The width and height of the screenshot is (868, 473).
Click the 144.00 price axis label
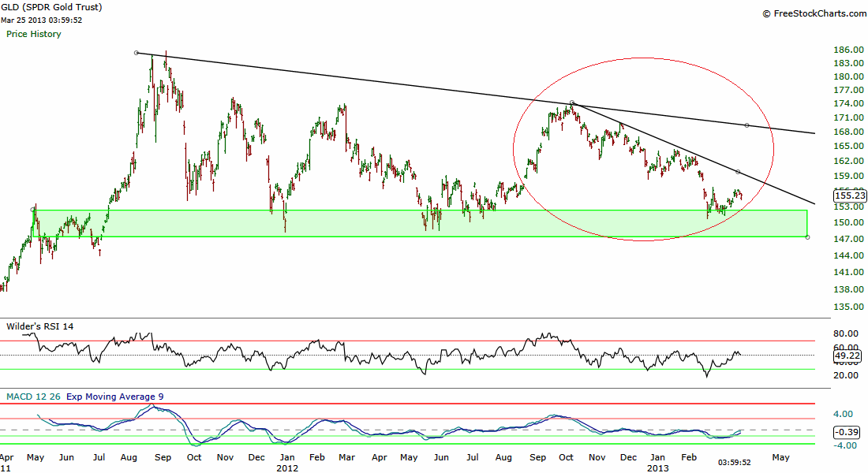[848, 255]
